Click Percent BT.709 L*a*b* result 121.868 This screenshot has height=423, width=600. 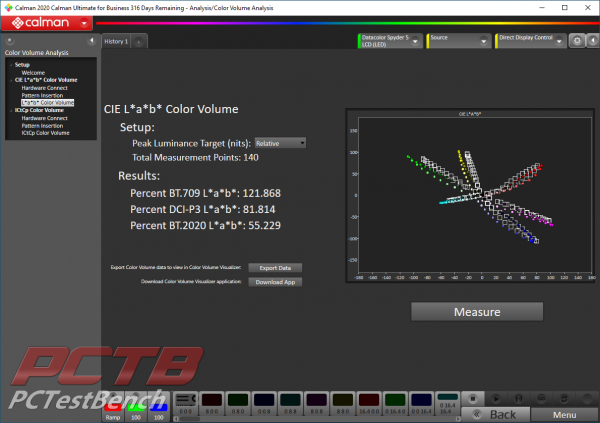coord(205,193)
